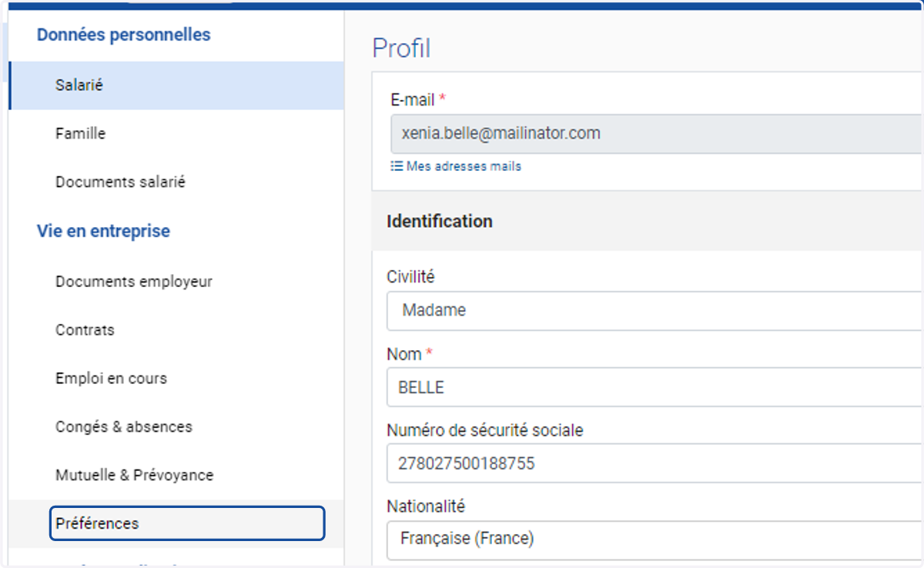
Task: Click the Mes adresses mails link
Action: tap(464, 166)
